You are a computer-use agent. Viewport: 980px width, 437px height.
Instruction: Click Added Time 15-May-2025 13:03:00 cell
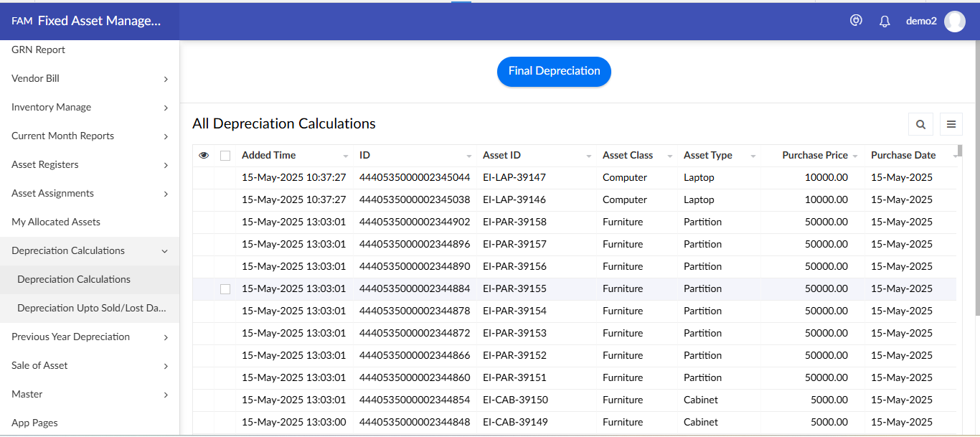294,422
